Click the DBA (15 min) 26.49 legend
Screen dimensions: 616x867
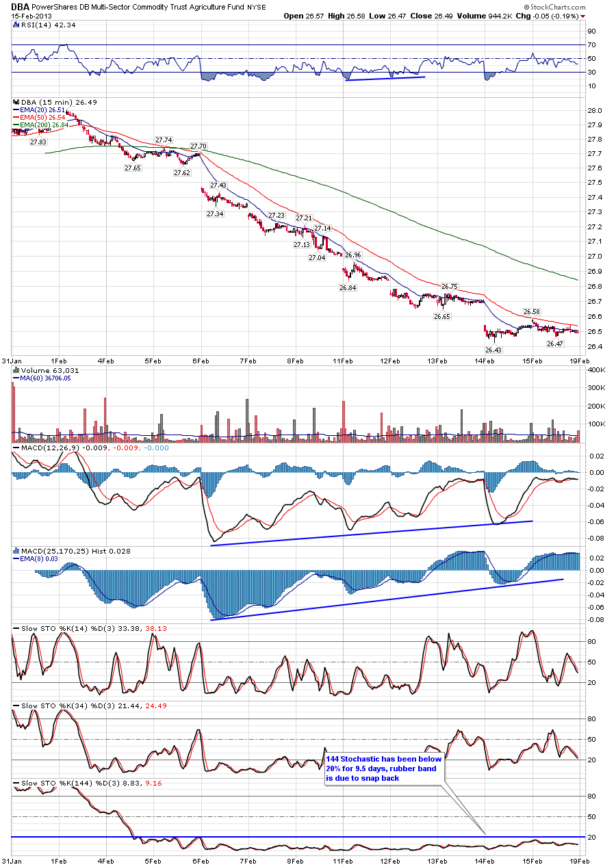pyautogui.click(x=57, y=102)
